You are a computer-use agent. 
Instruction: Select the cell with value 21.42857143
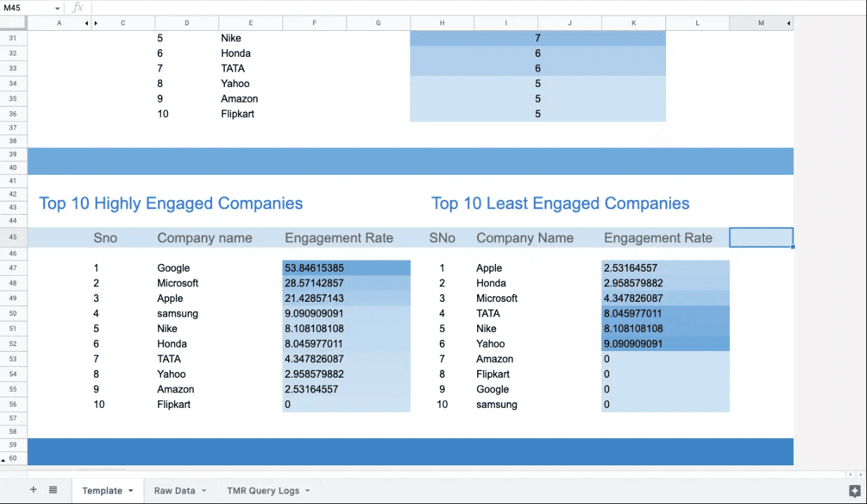346,298
